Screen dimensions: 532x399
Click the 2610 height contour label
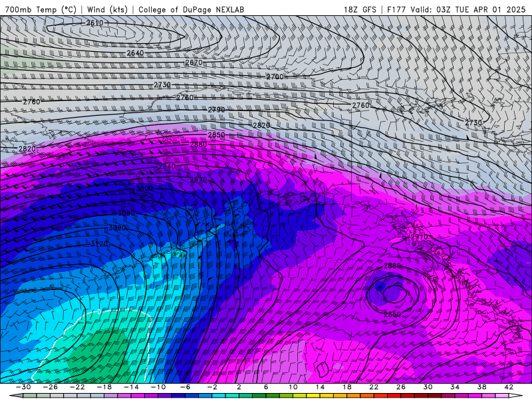click(94, 23)
